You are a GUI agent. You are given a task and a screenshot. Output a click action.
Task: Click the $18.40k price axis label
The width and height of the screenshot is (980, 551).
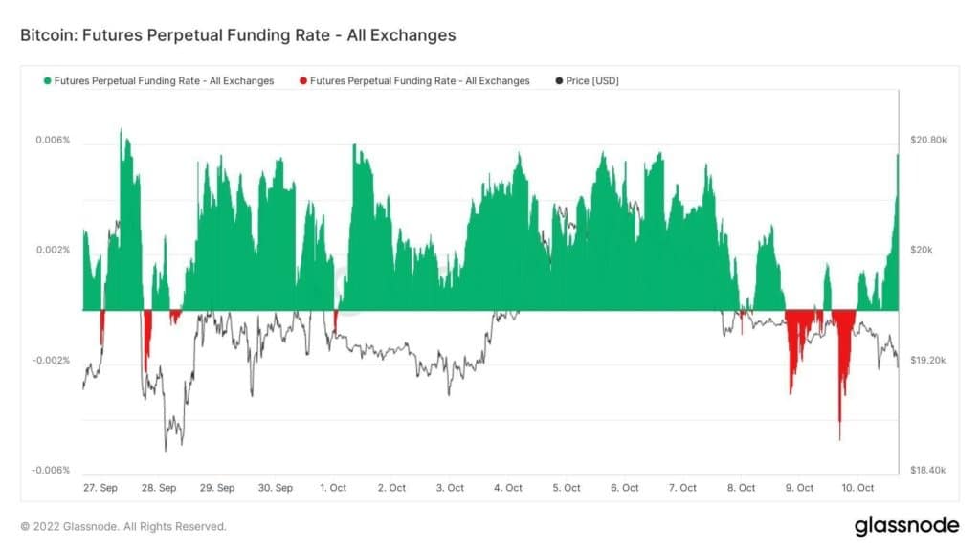pyautogui.click(x=927, y=471)
